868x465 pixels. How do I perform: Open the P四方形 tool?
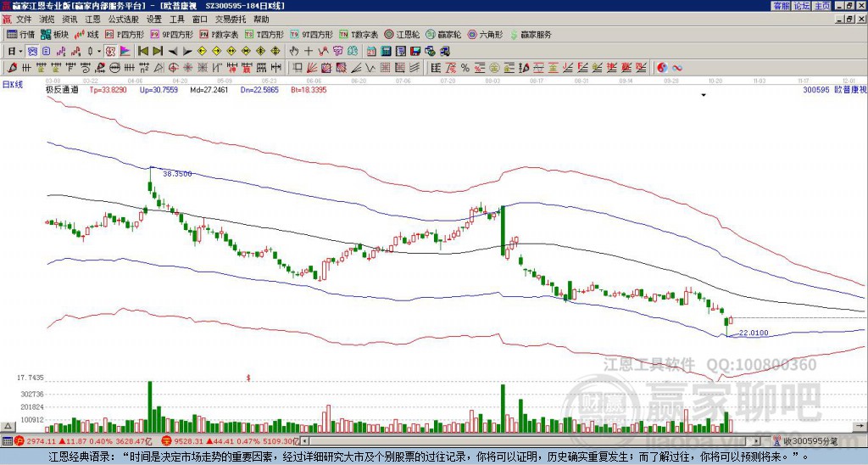point(124,34)
